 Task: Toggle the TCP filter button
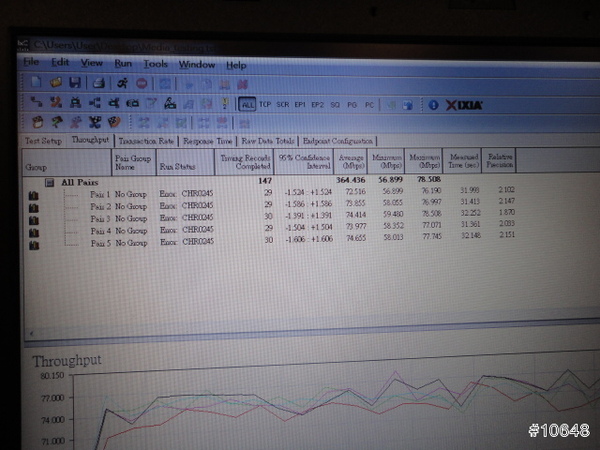tap(265, 103)
